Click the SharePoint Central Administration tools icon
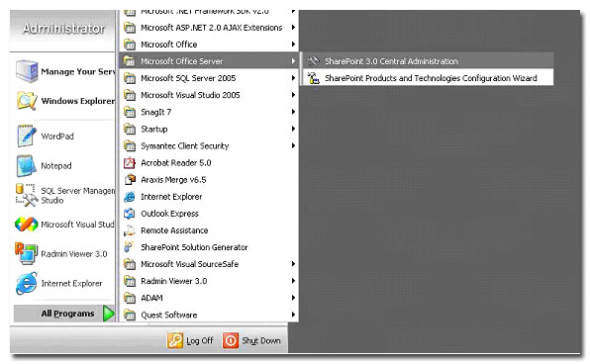The width and height of the screenshot is (590, 364). tap(313, 61)
